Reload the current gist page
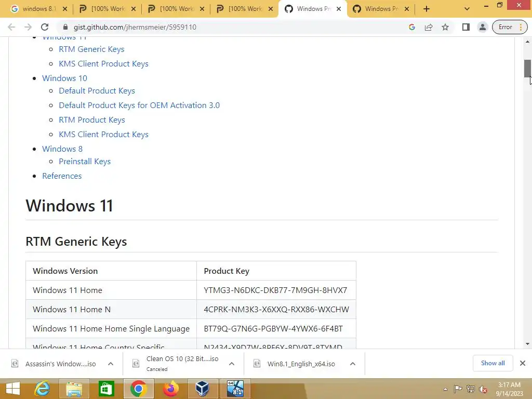 pyautogui.click(x=45, y=27)
